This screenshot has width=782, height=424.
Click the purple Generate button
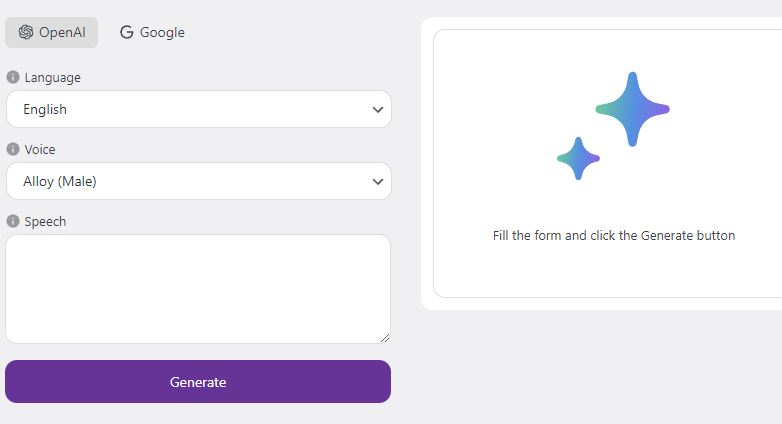coord(198,382)
